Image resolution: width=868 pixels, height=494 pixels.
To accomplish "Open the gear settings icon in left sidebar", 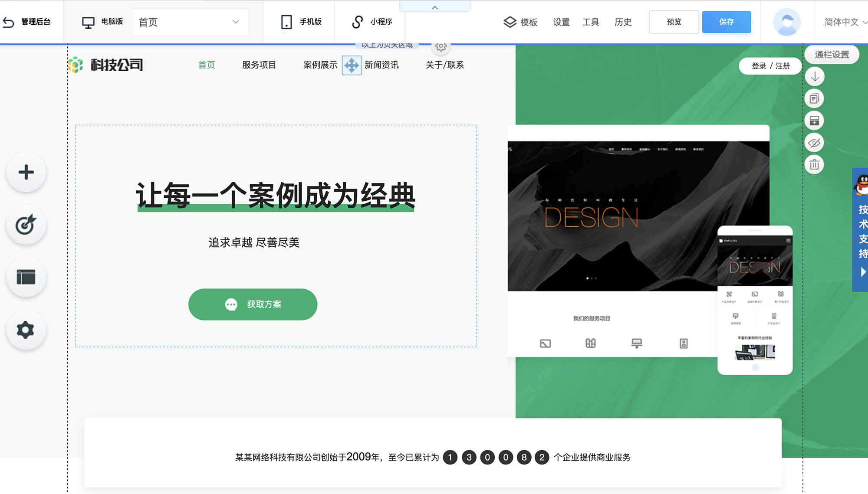I will pos(26,330).
